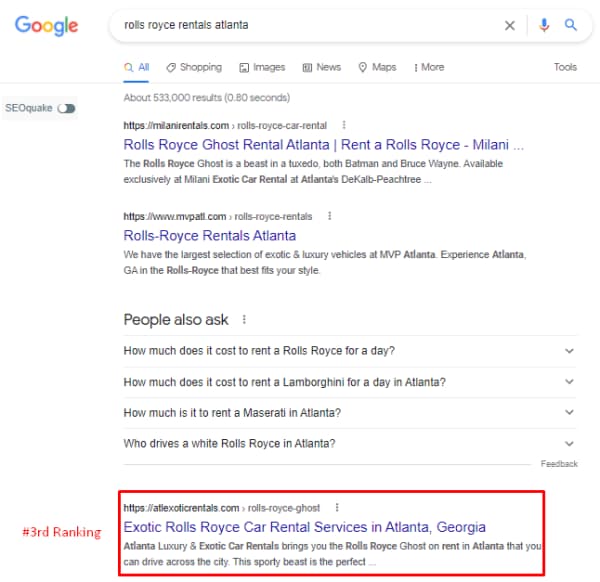Click the atlexoticrentals.com URL breadcrumb
The width and height of the screenshot is (600, 582).
(222, 508)
